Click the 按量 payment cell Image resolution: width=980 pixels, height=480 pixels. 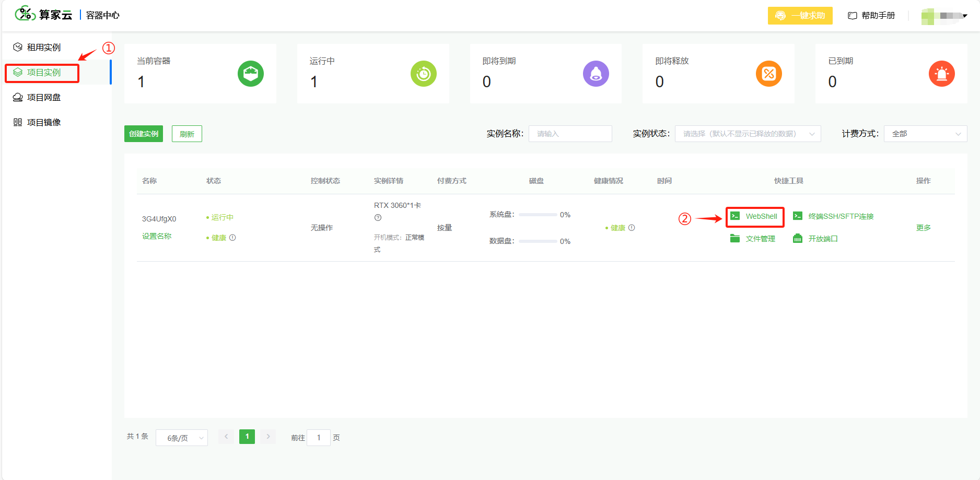coord(445,228)
